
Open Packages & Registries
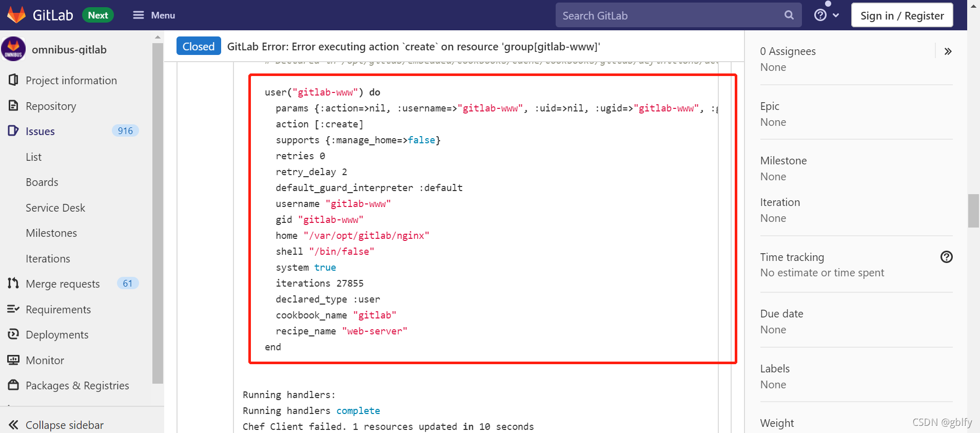[77, 386]
